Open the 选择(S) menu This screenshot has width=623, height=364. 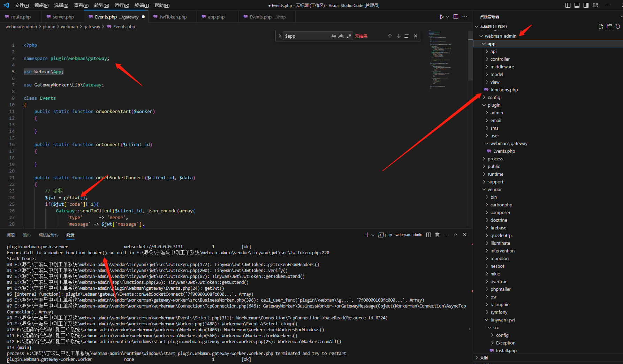61,5
